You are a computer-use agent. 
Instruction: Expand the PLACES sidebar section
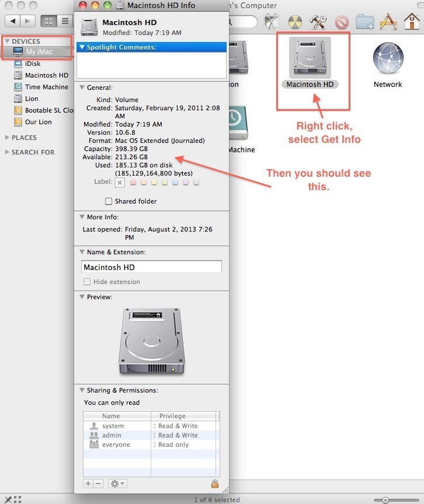(x=7, y=137)
